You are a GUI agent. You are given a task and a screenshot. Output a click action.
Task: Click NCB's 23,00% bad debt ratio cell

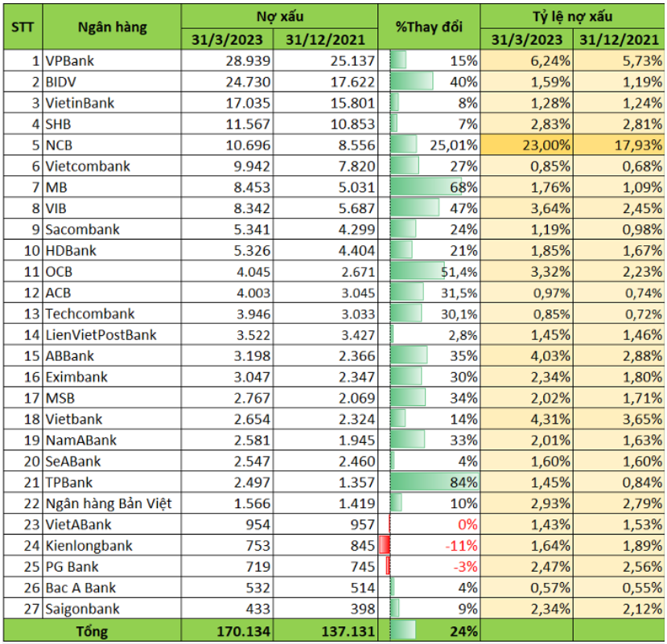(527, 145)
